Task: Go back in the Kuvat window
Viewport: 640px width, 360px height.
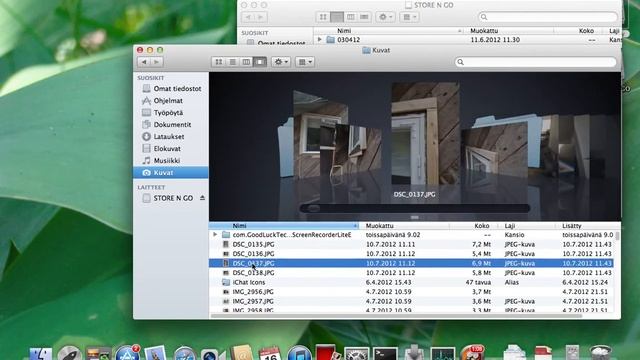Action: [144, 62]
